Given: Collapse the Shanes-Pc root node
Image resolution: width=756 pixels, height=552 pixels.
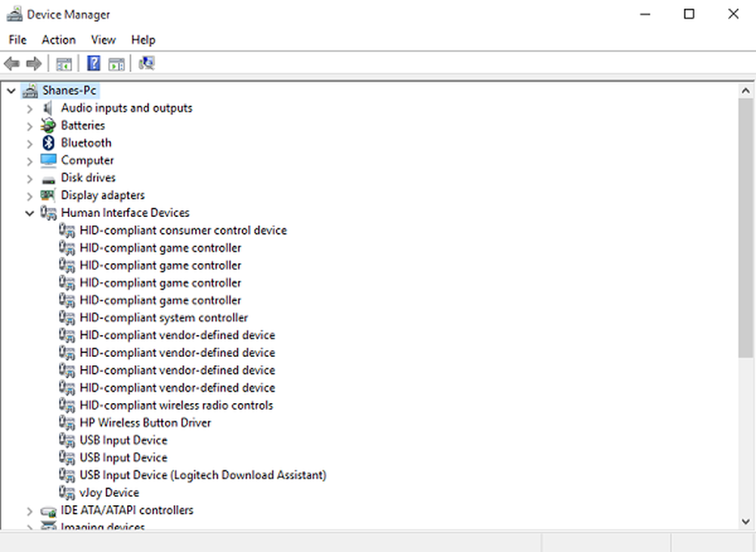Looking at the screenshot, I should coord(11,91).
